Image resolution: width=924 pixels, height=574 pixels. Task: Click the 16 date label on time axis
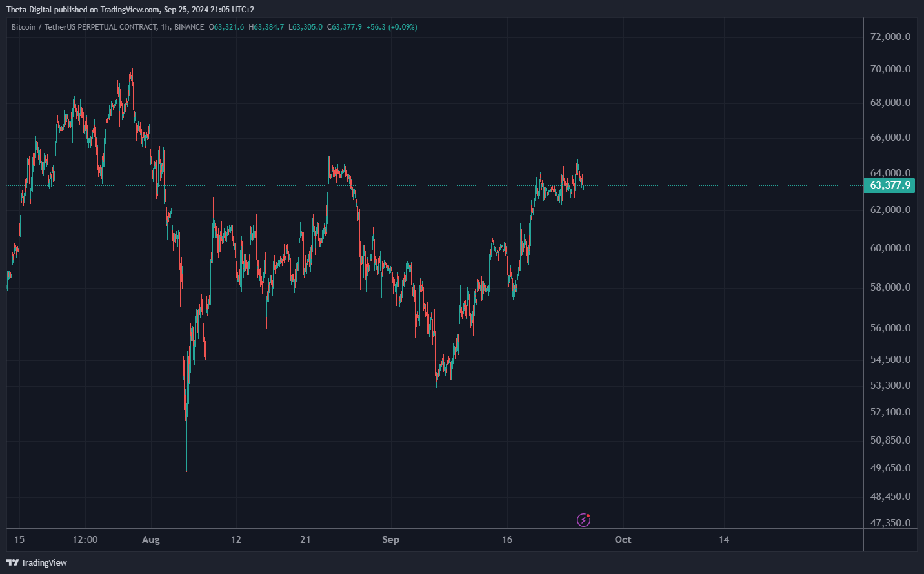[x=507, y=540]
